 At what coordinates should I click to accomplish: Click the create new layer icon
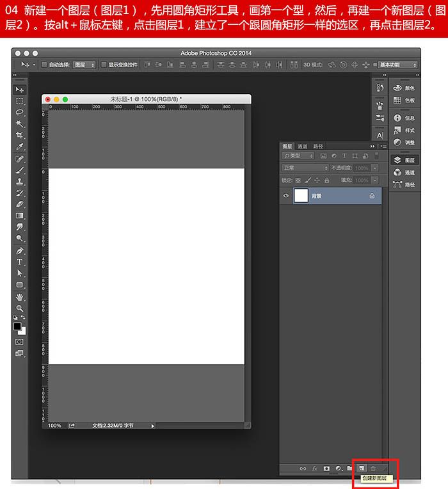point(362,469)
